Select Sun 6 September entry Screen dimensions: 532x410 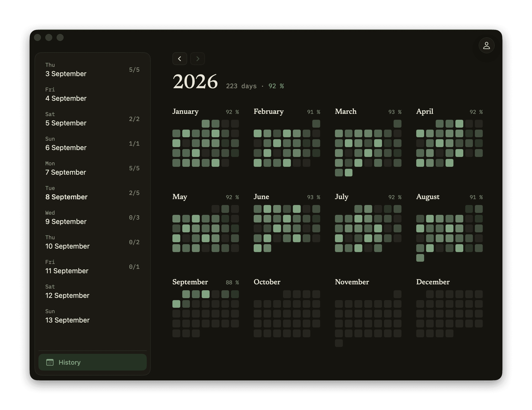click(x=93, y=144)
